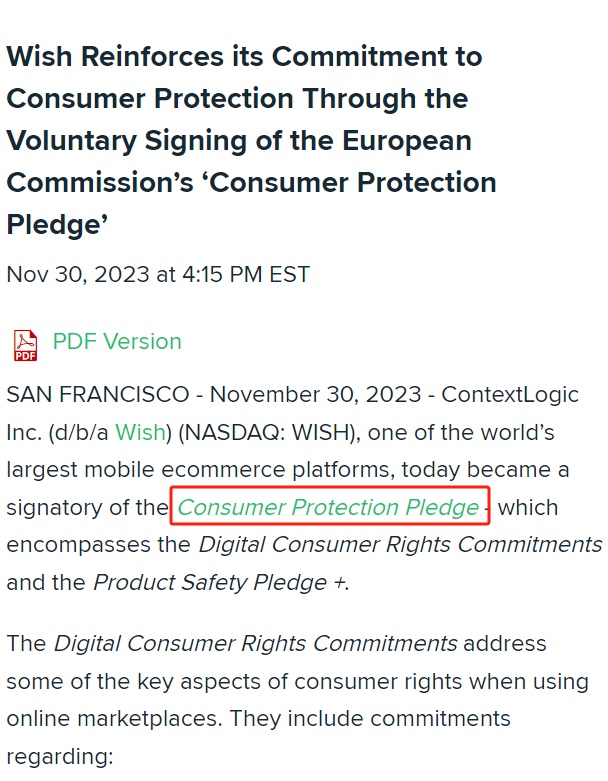Click the 'signatory of the' text

(88, 508)
